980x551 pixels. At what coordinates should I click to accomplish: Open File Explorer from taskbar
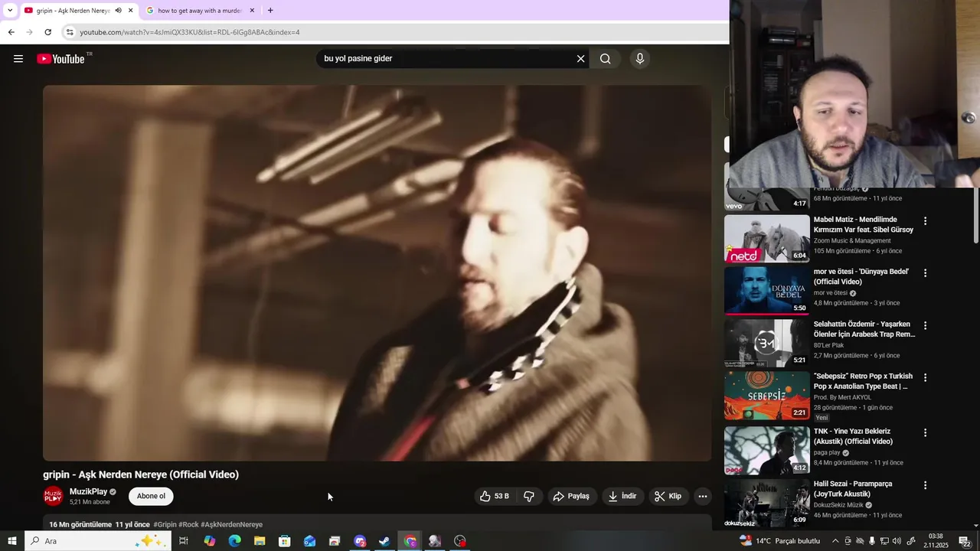(x=260, y=541)
